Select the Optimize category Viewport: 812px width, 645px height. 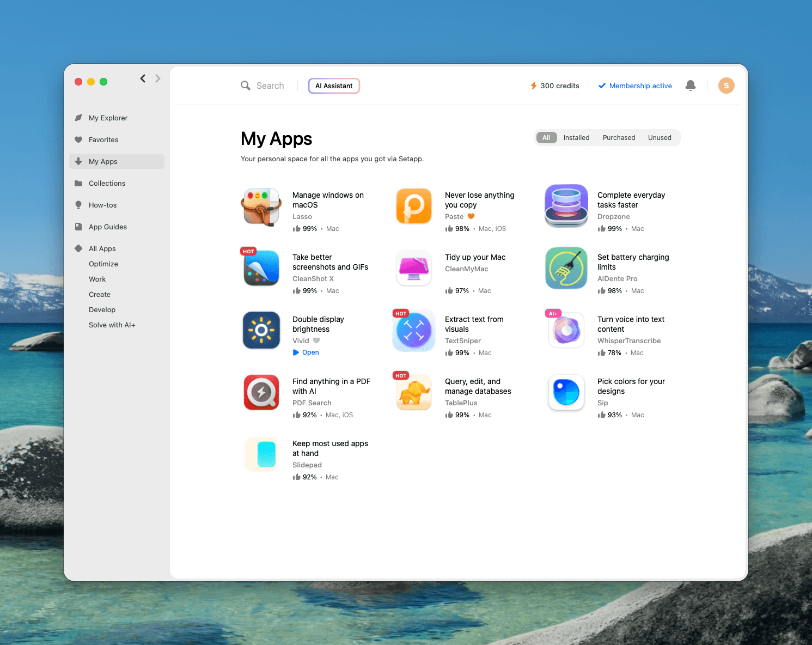(x=103, y=264)
